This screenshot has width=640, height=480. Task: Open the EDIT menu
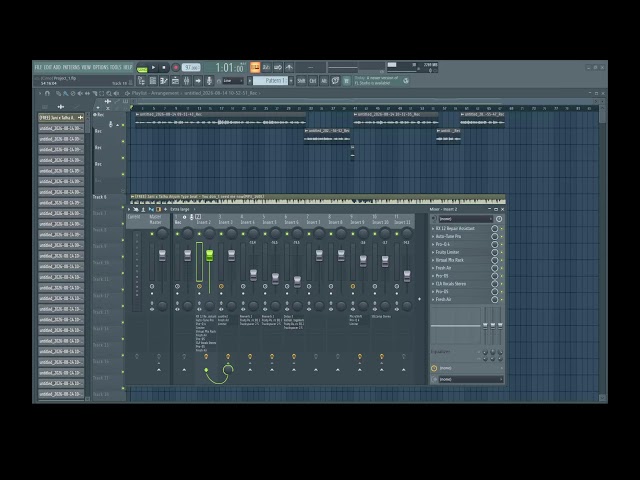click(x=48, y=67)
